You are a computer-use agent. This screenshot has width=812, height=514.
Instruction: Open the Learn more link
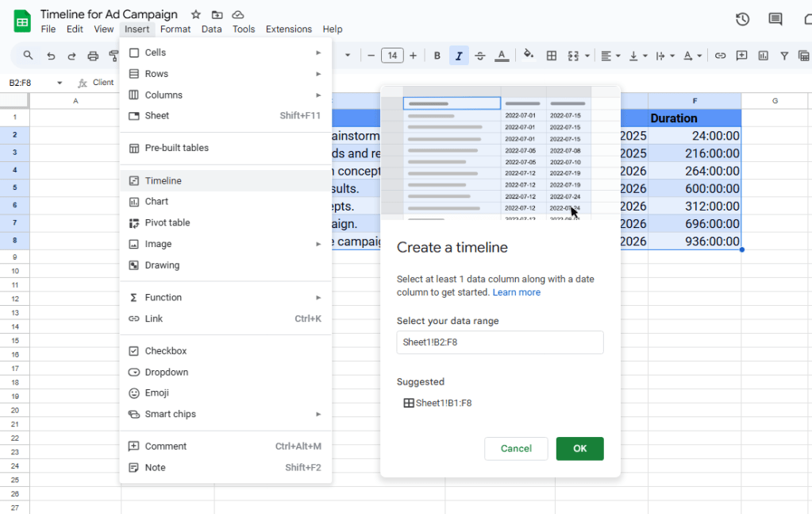click(x=516, y=292)
